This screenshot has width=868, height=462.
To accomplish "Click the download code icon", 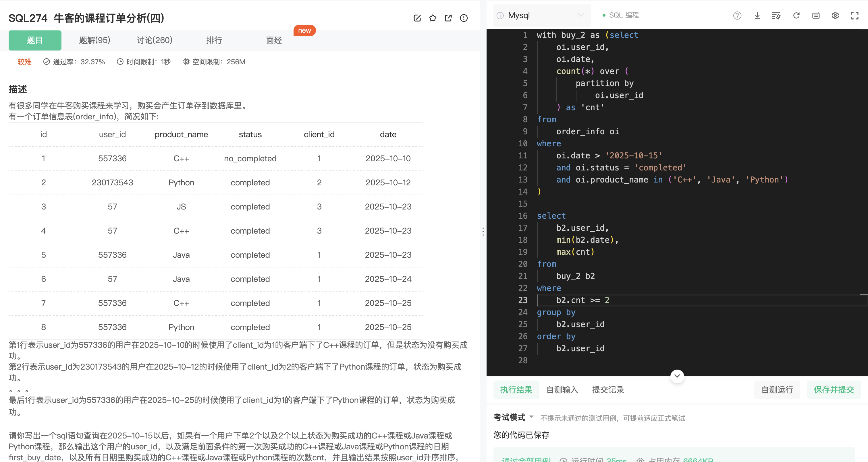I will coord(757,15).
